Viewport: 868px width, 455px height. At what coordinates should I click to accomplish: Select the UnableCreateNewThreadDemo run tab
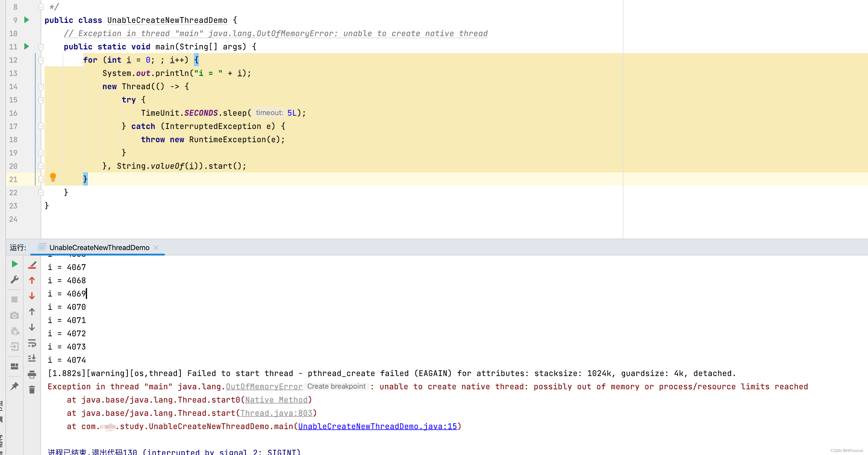click(99, 247)
